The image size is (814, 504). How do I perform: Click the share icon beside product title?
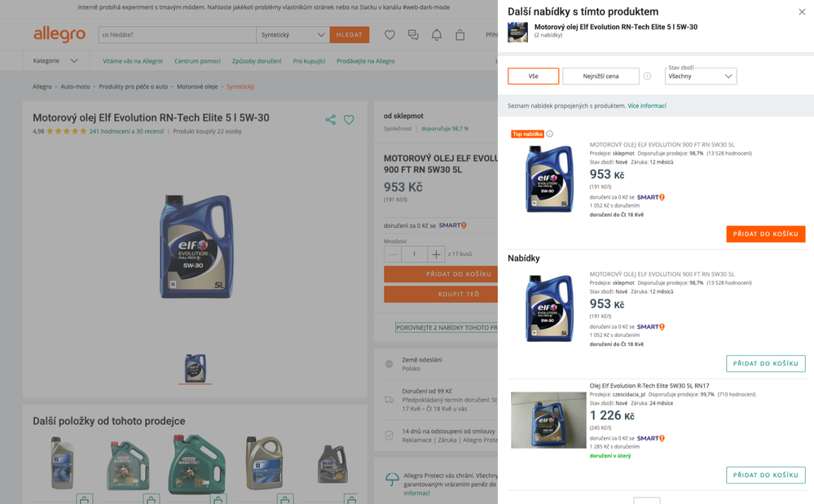coord(330,120)
